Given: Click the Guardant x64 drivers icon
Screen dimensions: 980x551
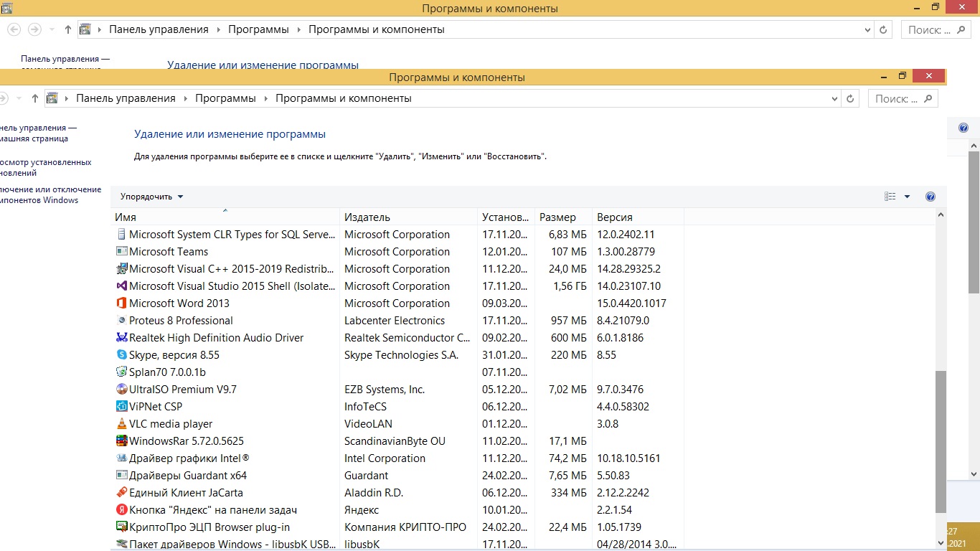Looking at the screenshot, I should click(x=122, y=476).
